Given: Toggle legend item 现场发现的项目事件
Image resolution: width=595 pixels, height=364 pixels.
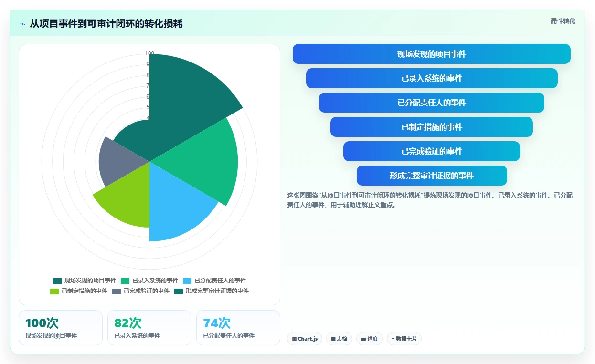Looking at the screenshot, I should pyautogui.click(x=84, y=281).
